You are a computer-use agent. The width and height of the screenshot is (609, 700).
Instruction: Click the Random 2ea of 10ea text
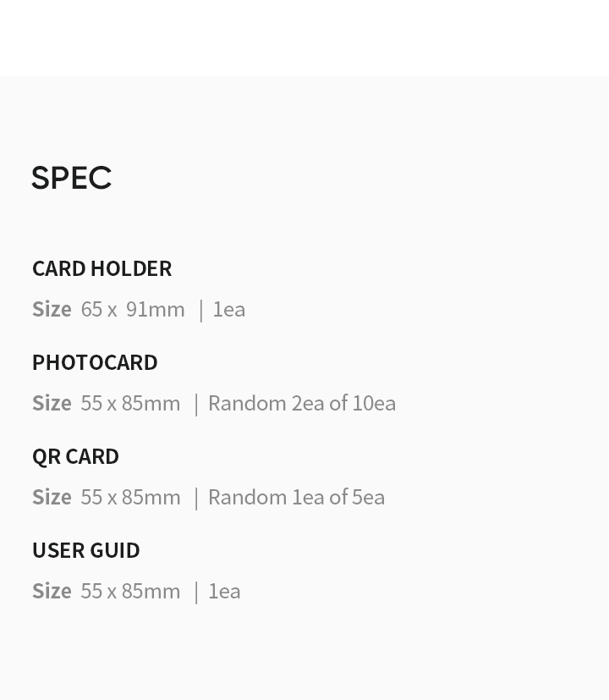[302, 403]
